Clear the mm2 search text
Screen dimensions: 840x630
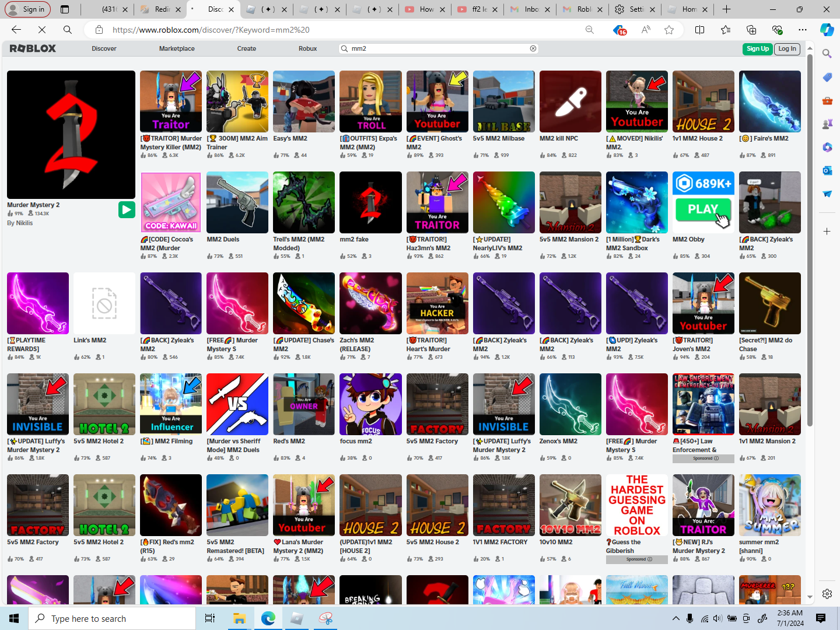(533, 48)
